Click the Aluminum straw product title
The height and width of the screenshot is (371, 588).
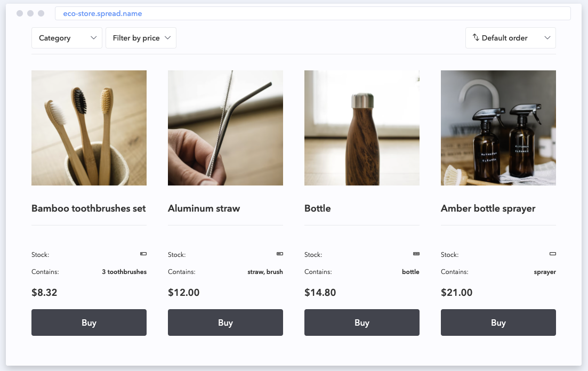[x=204, y=208]
